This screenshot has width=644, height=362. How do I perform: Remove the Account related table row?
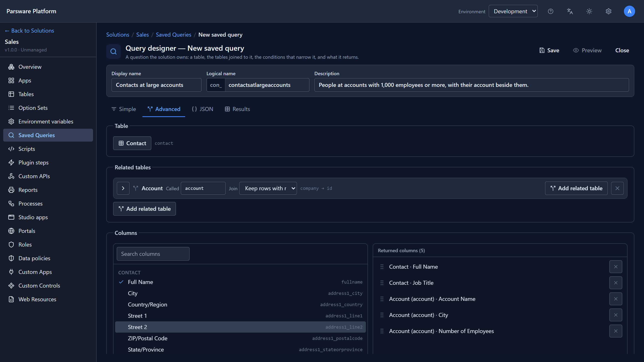pos(617,188)
